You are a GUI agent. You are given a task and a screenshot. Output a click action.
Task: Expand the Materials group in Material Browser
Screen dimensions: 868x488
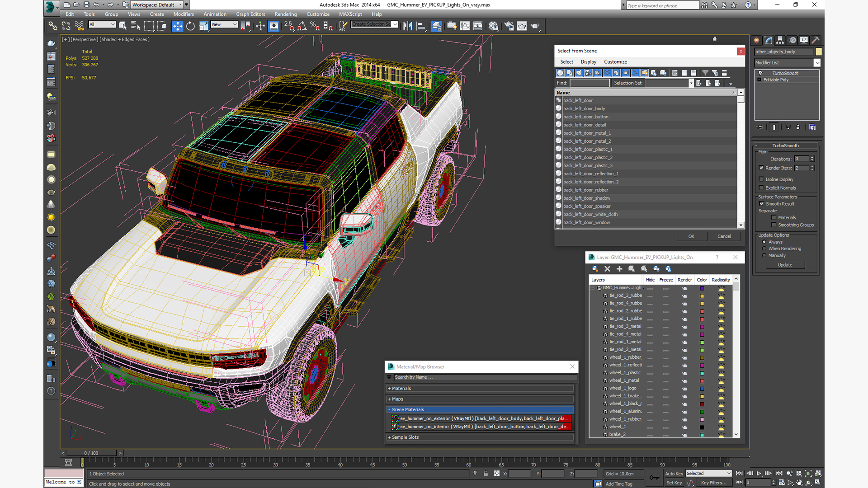[481, 389]
